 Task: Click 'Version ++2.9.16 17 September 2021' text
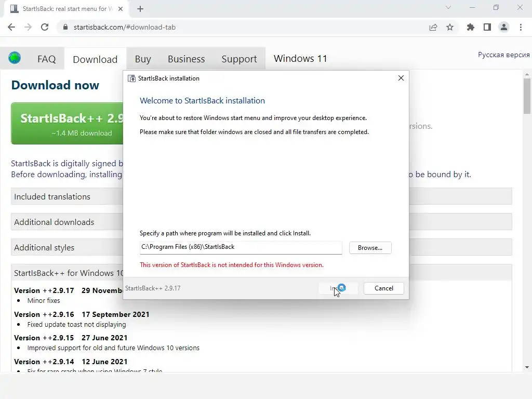(x=82, y=314)
